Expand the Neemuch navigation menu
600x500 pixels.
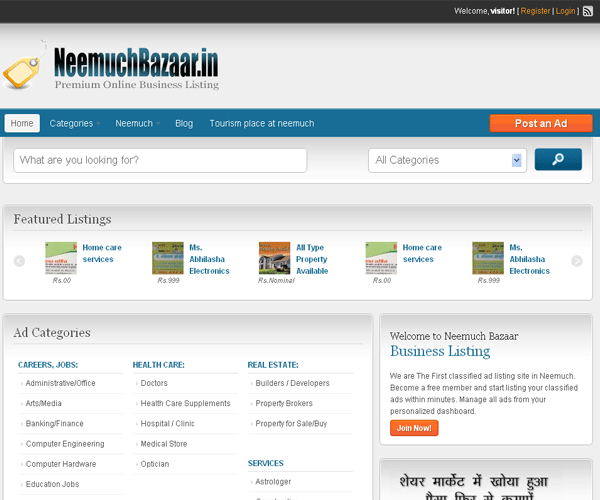(x=138, y=123)
